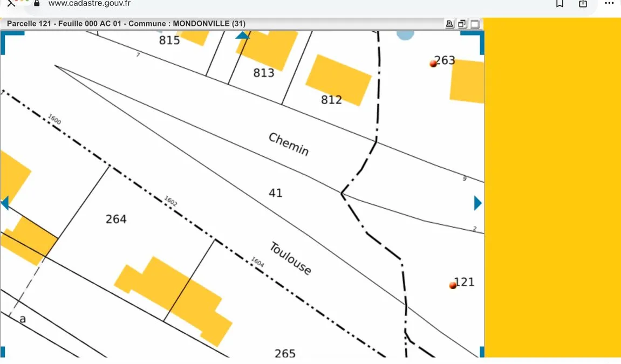Image resolution: width=621 pixels, height=364 pixels.
Task: Pan the map north with the up arrow
Action: pyautogui.click(x=242, y=35)
